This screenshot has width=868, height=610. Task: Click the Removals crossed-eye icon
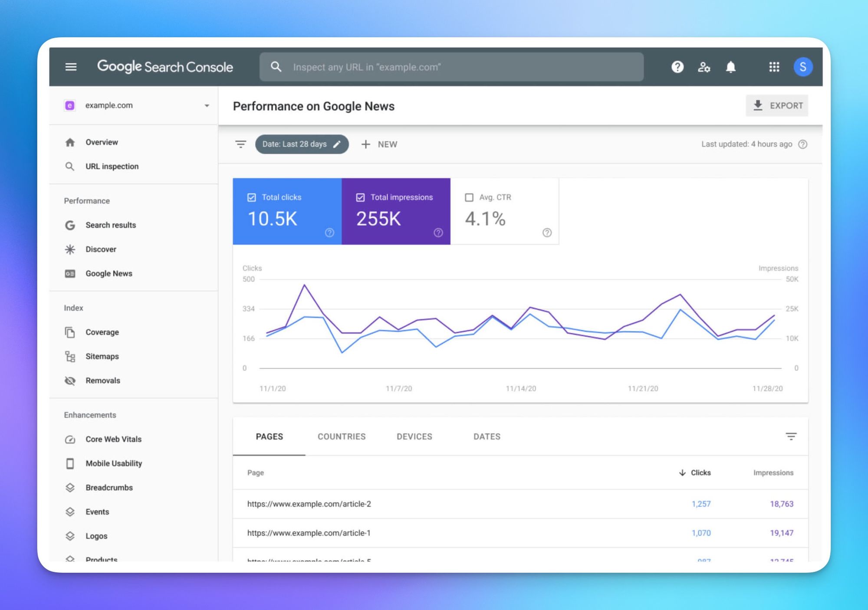(x=70, y=381)
